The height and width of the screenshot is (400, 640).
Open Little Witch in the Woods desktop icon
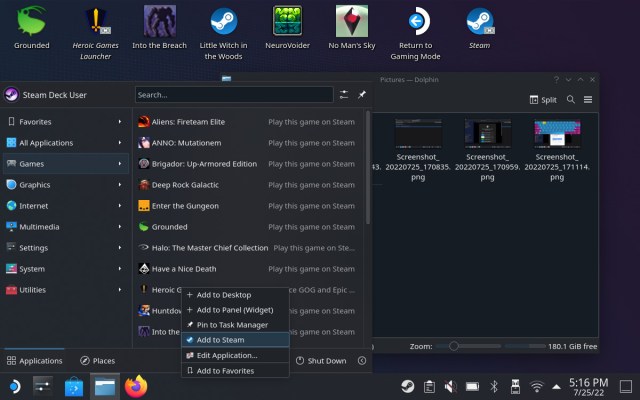(223, 21)
